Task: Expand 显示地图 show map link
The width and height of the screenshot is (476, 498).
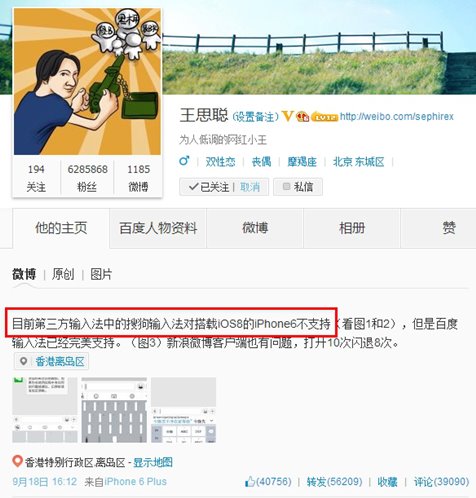Action: [153, 462]
